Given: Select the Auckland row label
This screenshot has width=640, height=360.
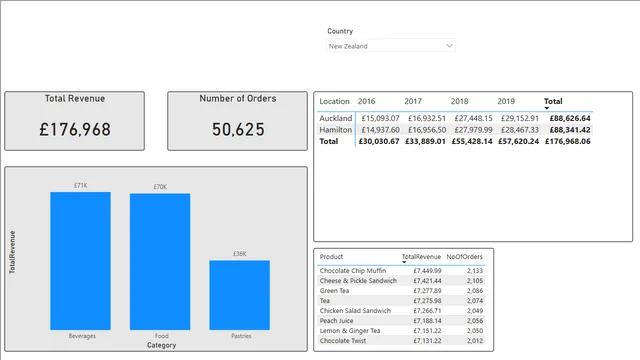Looking at the screenshot, I should coord(336,118).
